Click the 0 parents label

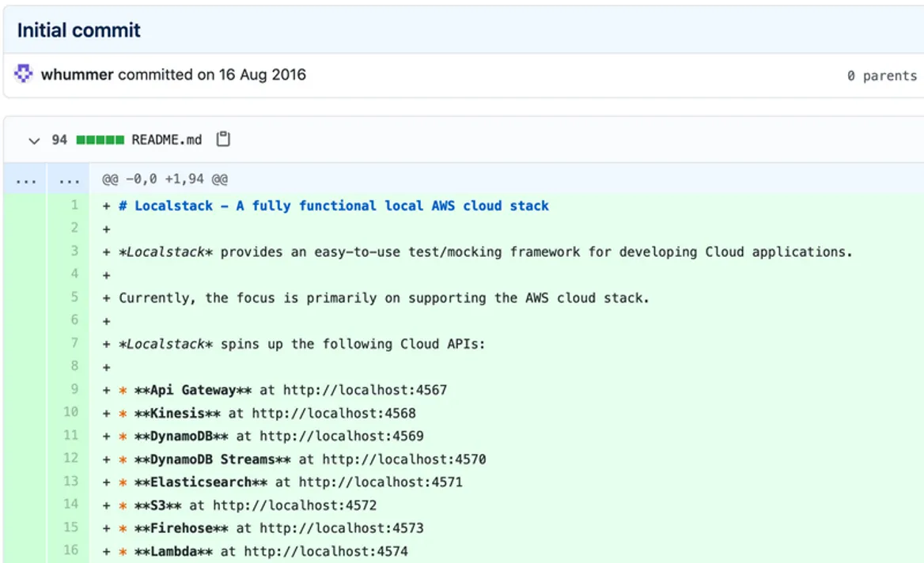click(881, 76)
